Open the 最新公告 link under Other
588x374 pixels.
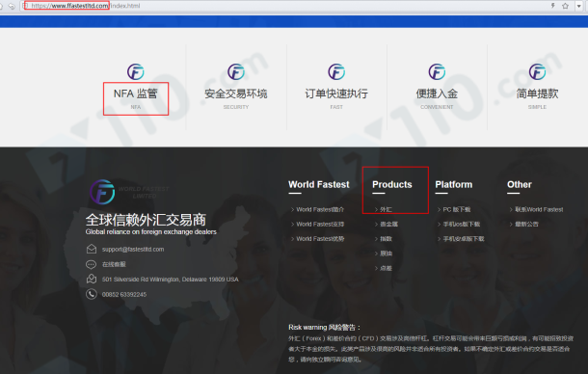point(526,224)
